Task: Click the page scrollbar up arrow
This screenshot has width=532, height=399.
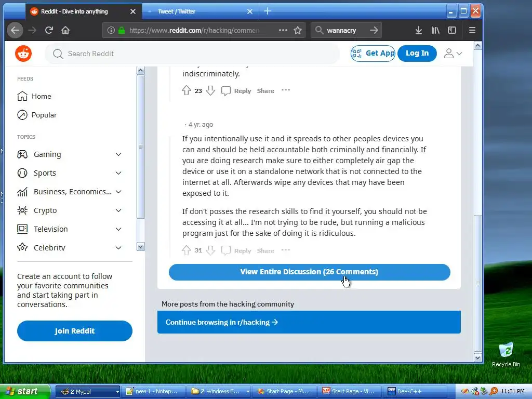Action: (x=478, y=46)
